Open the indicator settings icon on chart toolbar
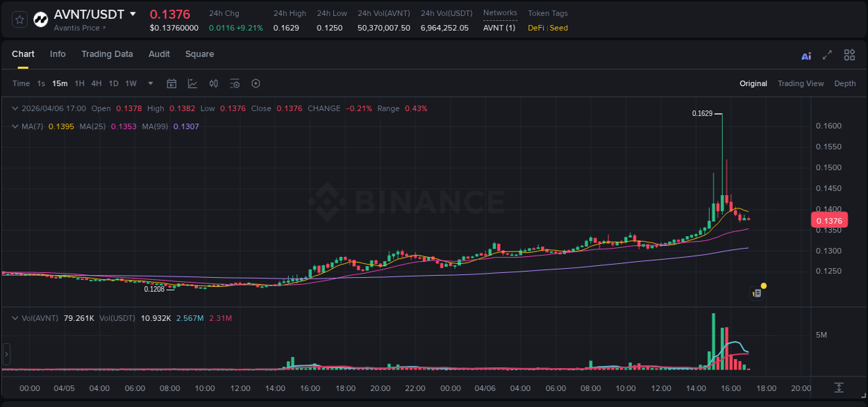Screen dimensions: 868x407 pyautogui.click(x=235, y=83)
